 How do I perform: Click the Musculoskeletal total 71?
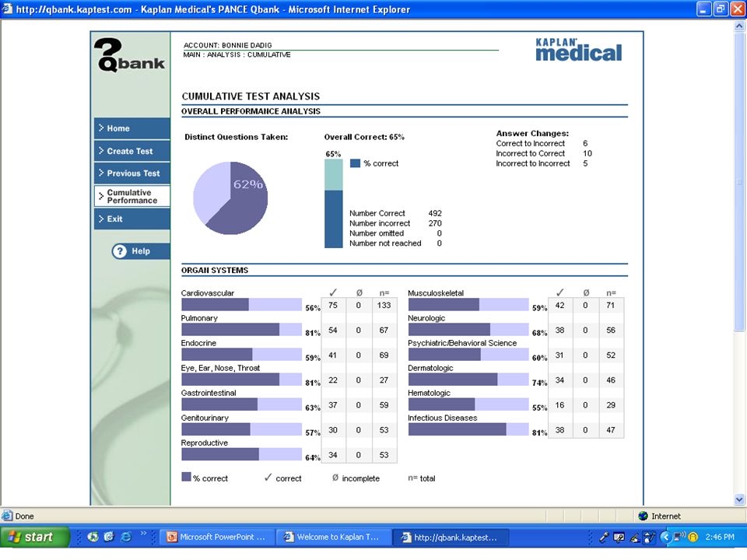(611, 305)
